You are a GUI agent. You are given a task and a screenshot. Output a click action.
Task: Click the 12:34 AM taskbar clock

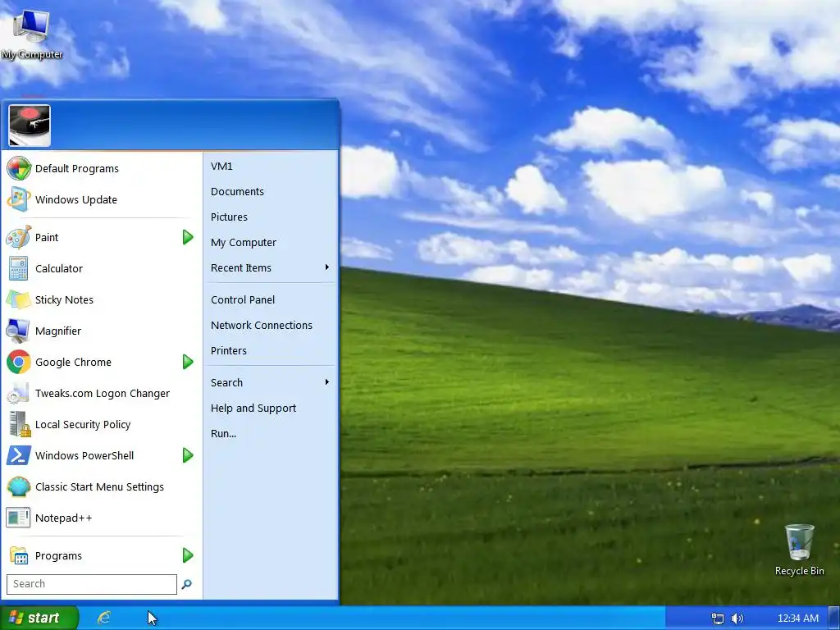(797, 619)
